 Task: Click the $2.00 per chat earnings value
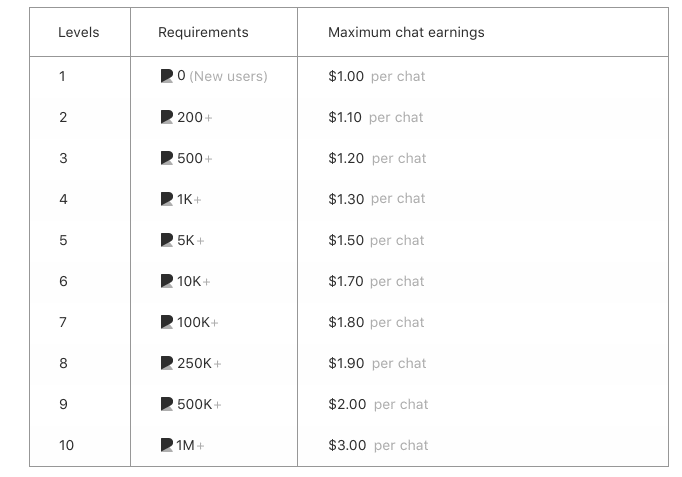pyautogui.click(x=378, y=404)
